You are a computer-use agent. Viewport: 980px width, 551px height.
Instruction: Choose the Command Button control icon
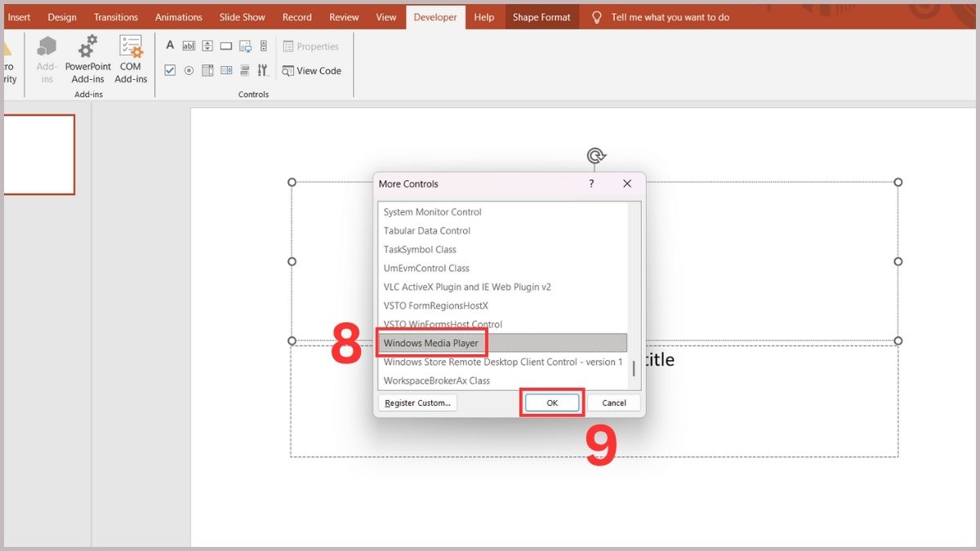226,47
